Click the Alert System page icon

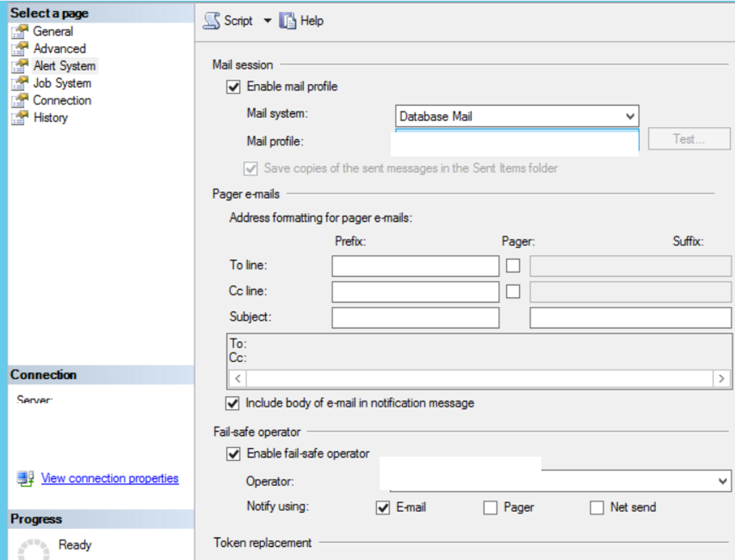pyautogui.click(x=20, y=66)
